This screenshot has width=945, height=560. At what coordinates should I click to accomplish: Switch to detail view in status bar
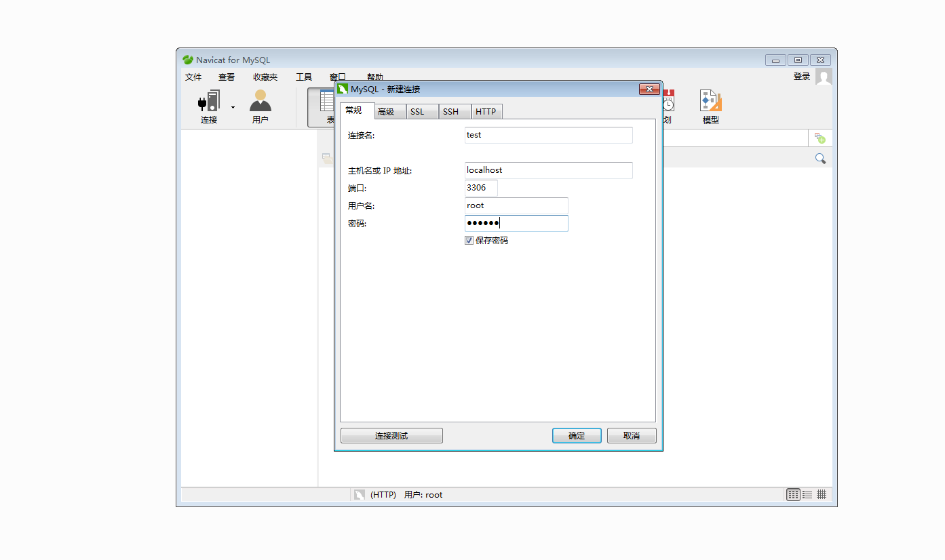[822, 494]
